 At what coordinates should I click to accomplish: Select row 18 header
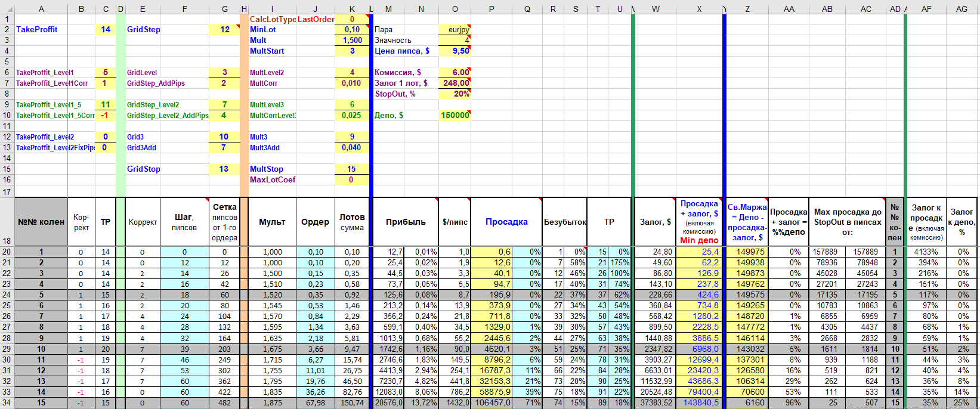[x=7, y=222]
